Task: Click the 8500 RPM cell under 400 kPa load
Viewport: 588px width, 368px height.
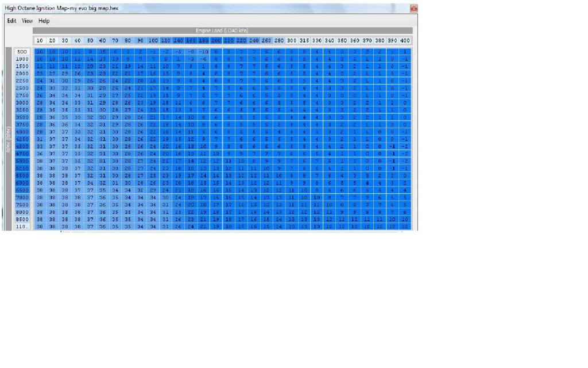Action: 405,219
